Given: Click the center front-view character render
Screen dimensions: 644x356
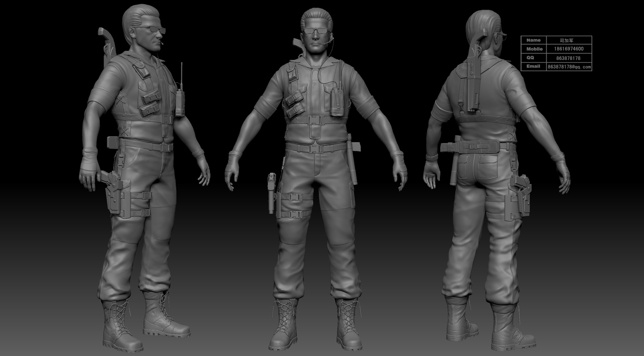Looking at the screenshot, I should pos(316,179).
